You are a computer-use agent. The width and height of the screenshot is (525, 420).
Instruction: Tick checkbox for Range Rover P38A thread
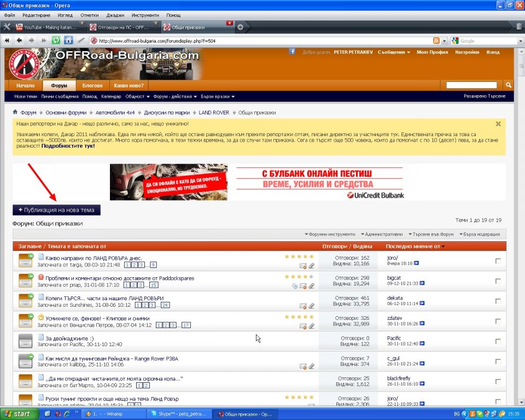[498, 361]
